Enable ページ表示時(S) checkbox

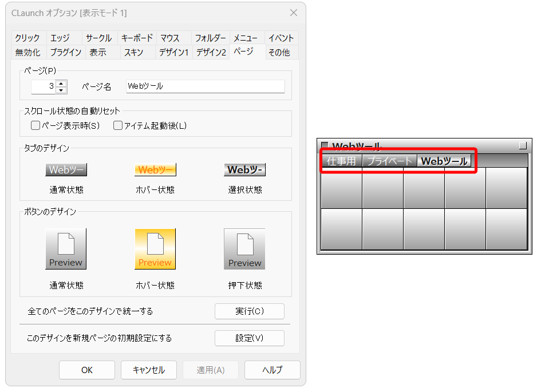35,125
